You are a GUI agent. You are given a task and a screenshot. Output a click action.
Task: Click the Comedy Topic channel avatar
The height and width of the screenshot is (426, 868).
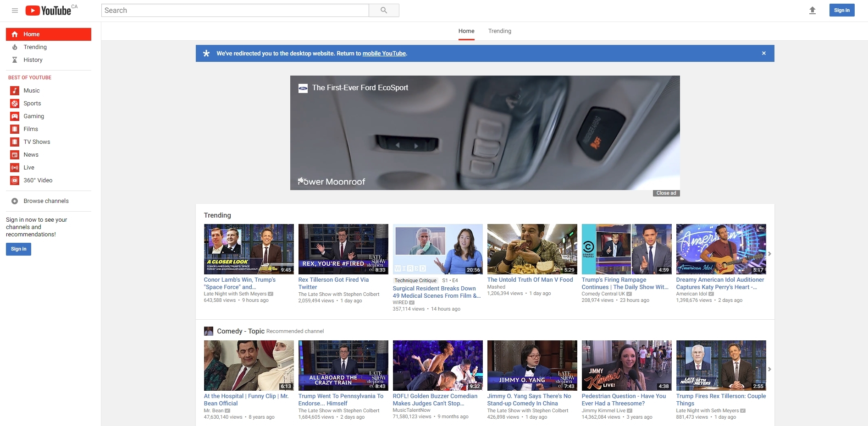click(209, 331)
